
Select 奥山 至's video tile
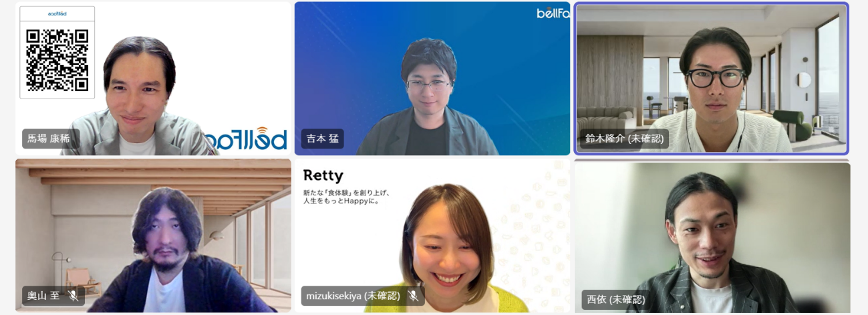(x=153, y=236)
